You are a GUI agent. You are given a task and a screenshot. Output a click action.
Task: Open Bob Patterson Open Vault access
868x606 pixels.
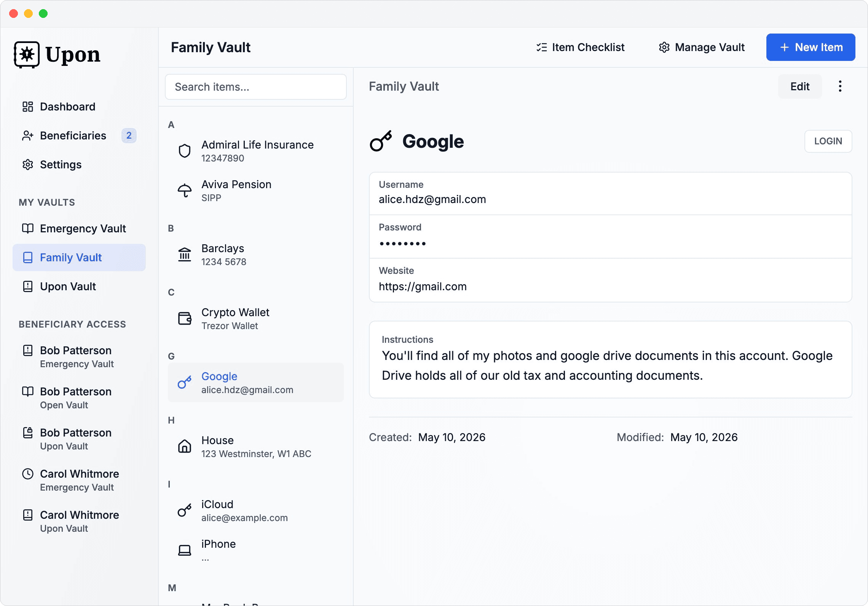point(79,398)
